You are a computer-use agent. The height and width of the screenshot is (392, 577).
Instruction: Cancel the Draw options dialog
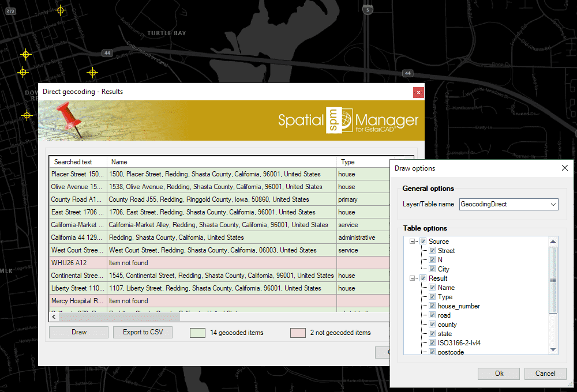point(545,374)
